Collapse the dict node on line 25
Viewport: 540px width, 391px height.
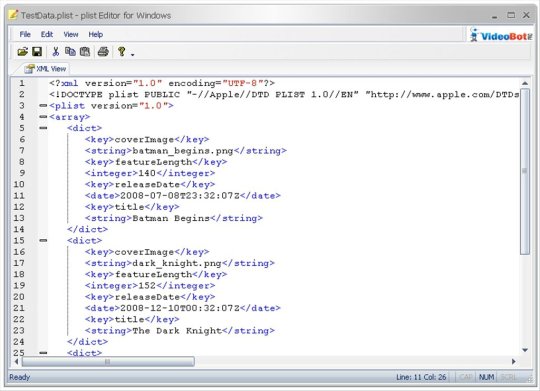pos(43,353)
